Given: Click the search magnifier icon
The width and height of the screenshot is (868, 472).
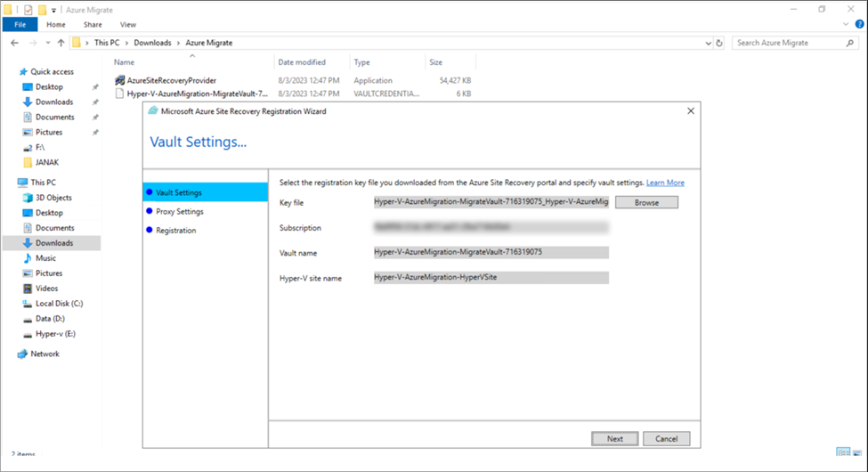Looking at the screenshot, I should click(x=850, y=43).
